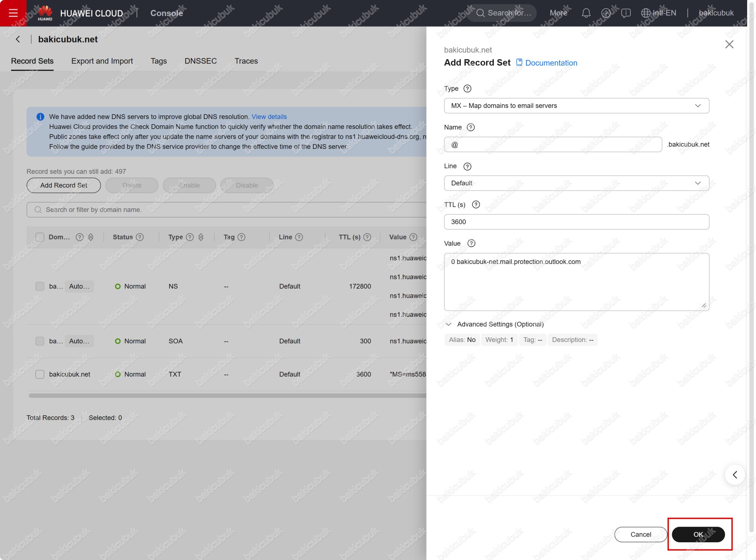Click the notifications bell icon
The height and width of the screenshot is (560, 756).
(x=586, y=13)
